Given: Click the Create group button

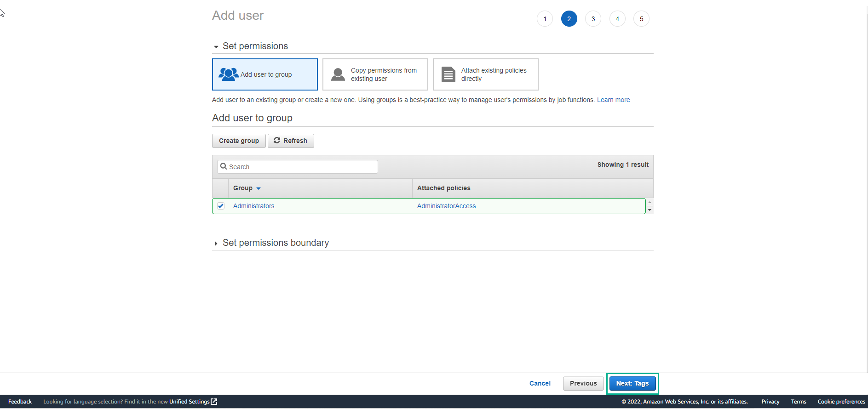Looking at the screenshot, I should (239, 141).
